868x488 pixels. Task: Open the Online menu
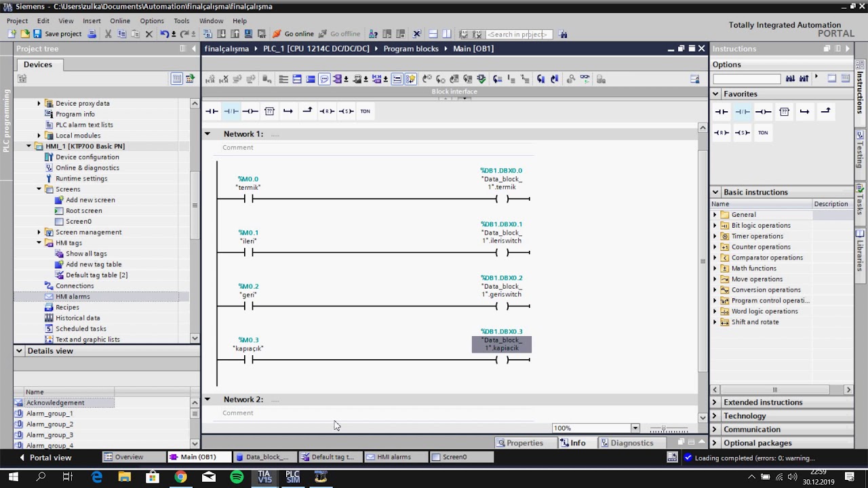coord(120,21)
